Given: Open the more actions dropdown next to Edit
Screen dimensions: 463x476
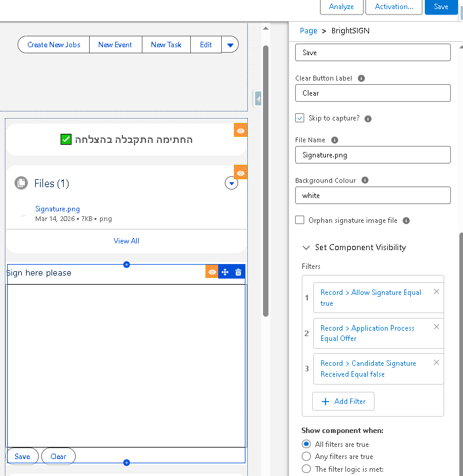Looking at the screenshot, I should (230, 45).
